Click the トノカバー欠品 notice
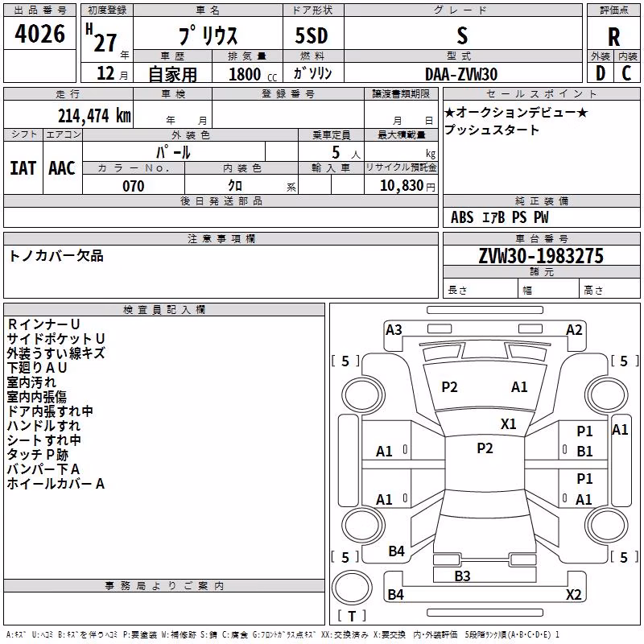Screen dimensions: 644x644 56,256
